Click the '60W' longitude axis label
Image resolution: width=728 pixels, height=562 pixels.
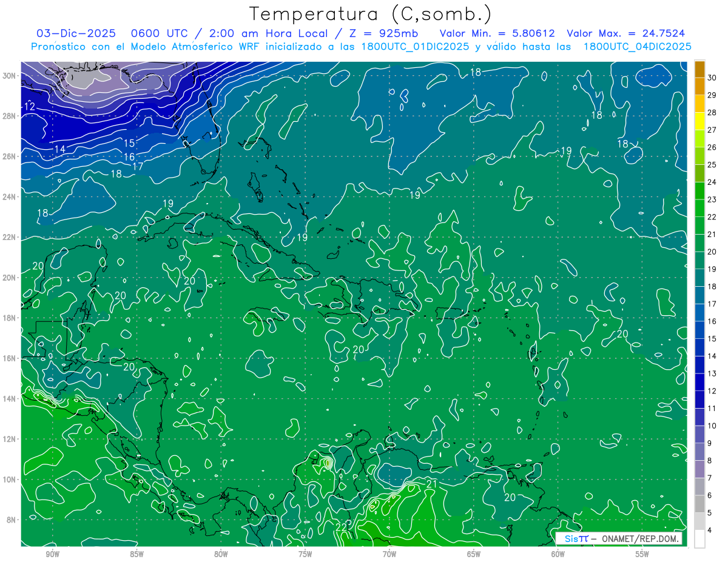pyautogui.click(x=558, y=554)
